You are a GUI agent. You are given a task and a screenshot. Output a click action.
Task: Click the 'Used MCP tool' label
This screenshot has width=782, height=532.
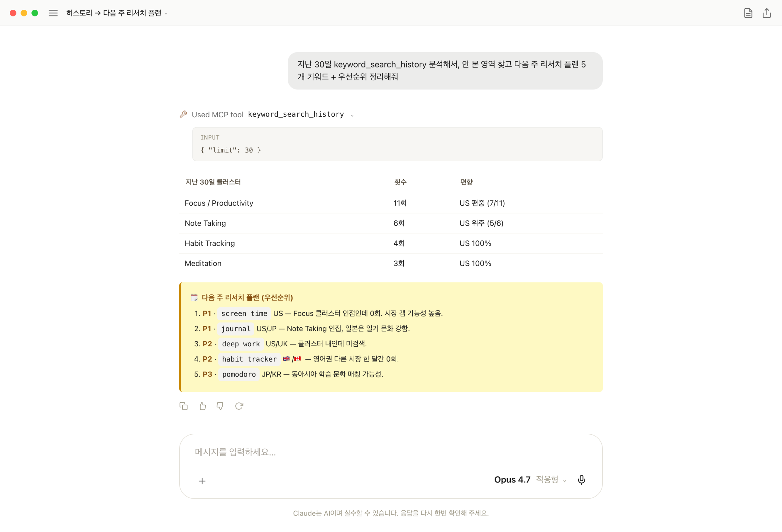(x=217, y=115)
